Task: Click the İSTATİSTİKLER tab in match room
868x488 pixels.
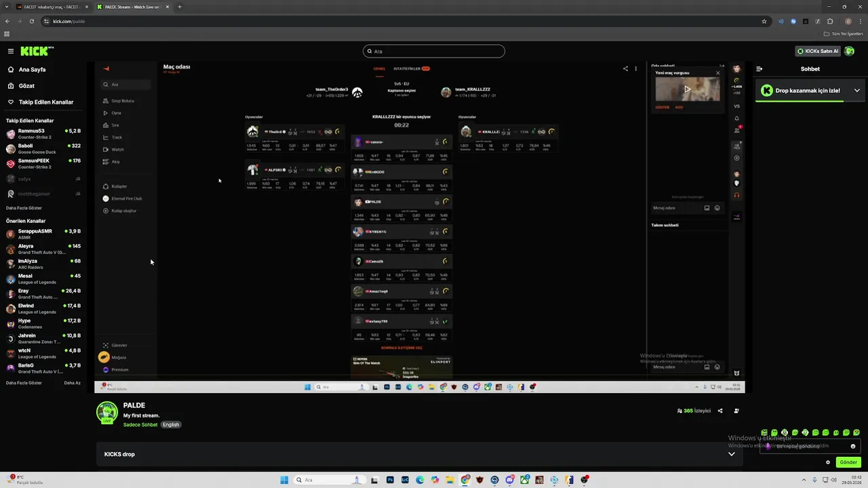Action: (412, 68)
